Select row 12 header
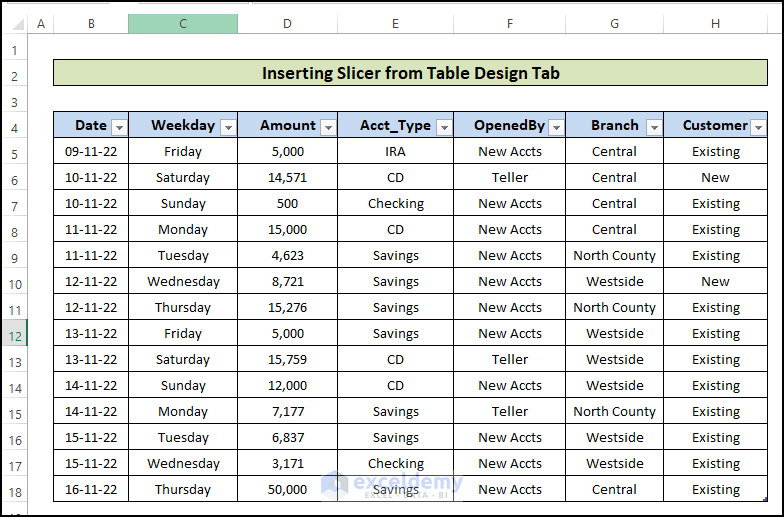 [x=15, y=334]
